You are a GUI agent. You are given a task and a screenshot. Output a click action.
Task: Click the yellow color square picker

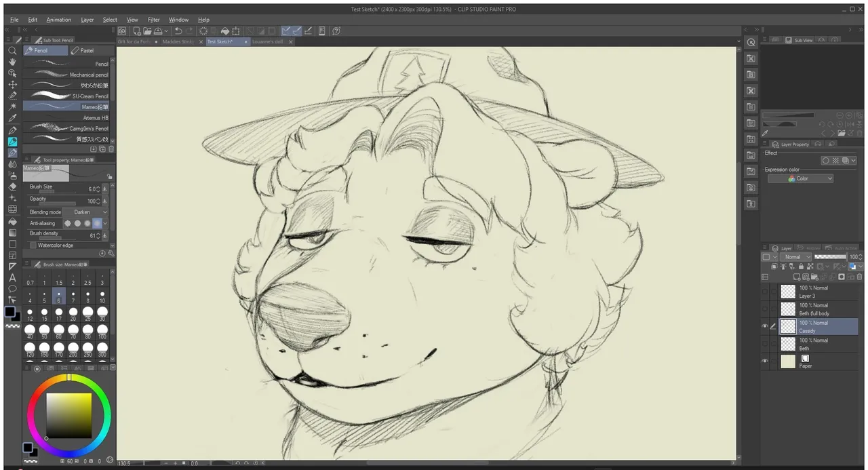pyautogui.click(x=68, y=415)
